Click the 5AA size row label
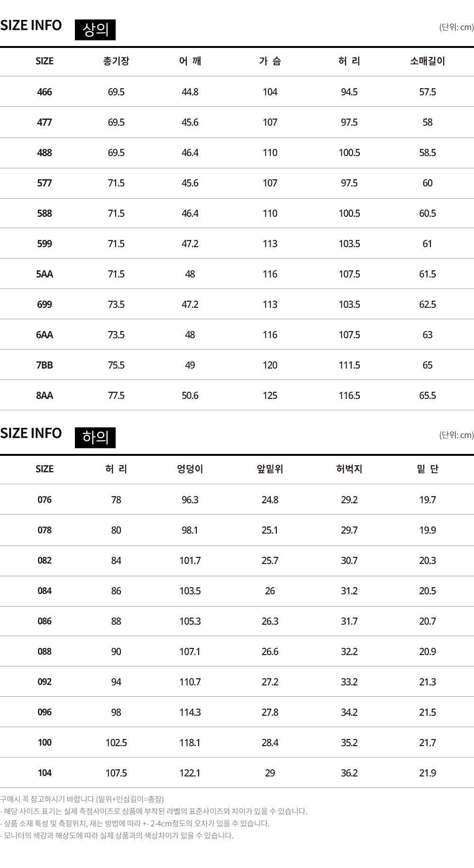 (45, 274)
